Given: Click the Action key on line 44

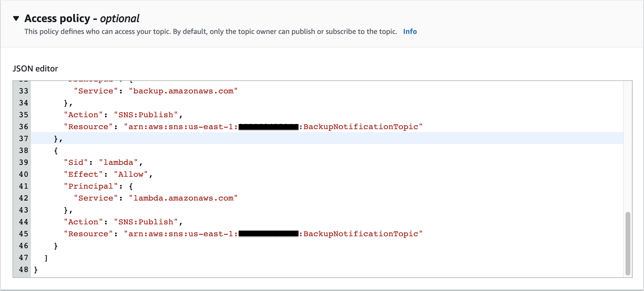Looking at the screenshot, I should coord(84,222).
